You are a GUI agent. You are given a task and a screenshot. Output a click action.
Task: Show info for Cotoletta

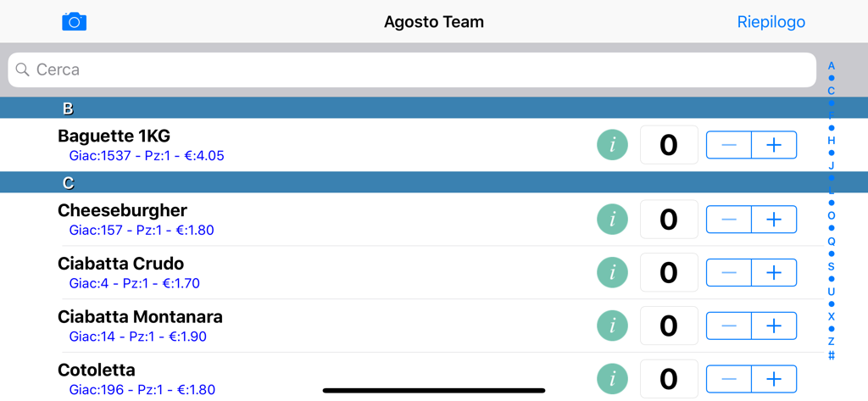[x=612, y=379]
